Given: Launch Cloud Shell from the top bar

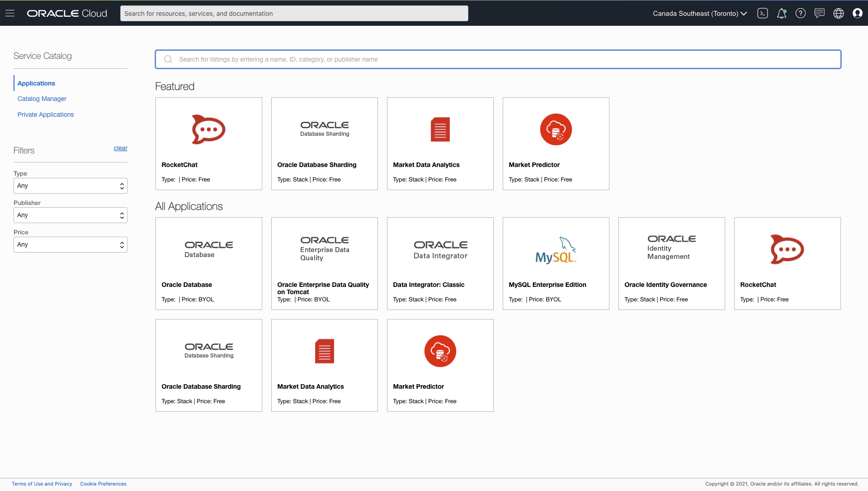Looking at the screenshot, I should pos(763,13).
